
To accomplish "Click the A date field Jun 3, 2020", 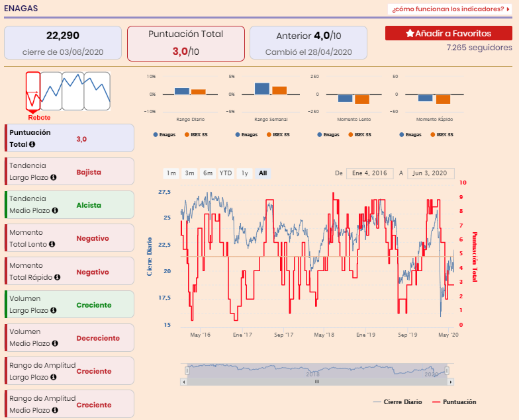I will pos(430,173).
